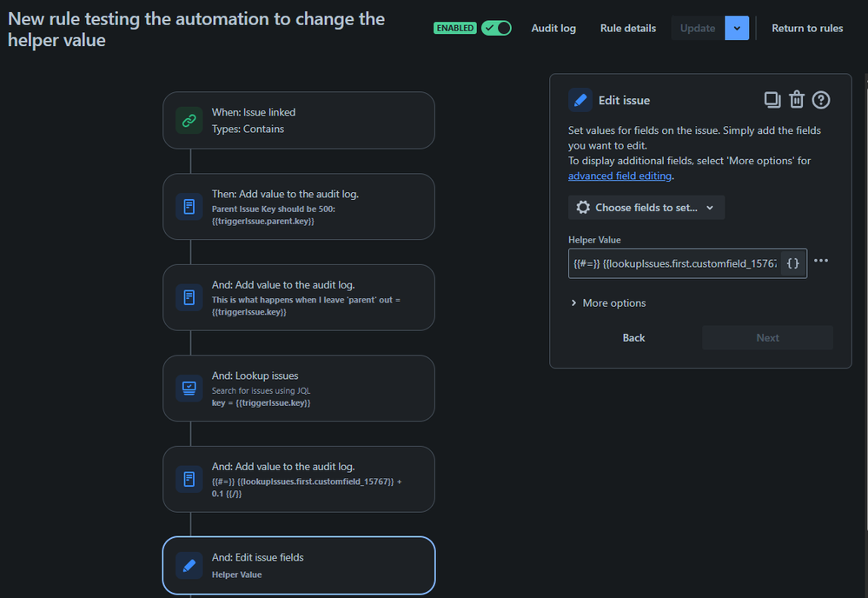This screenshot has height=598, width=868.
Task: Open advanced field editing link
Action: click(x=620, y=176)
